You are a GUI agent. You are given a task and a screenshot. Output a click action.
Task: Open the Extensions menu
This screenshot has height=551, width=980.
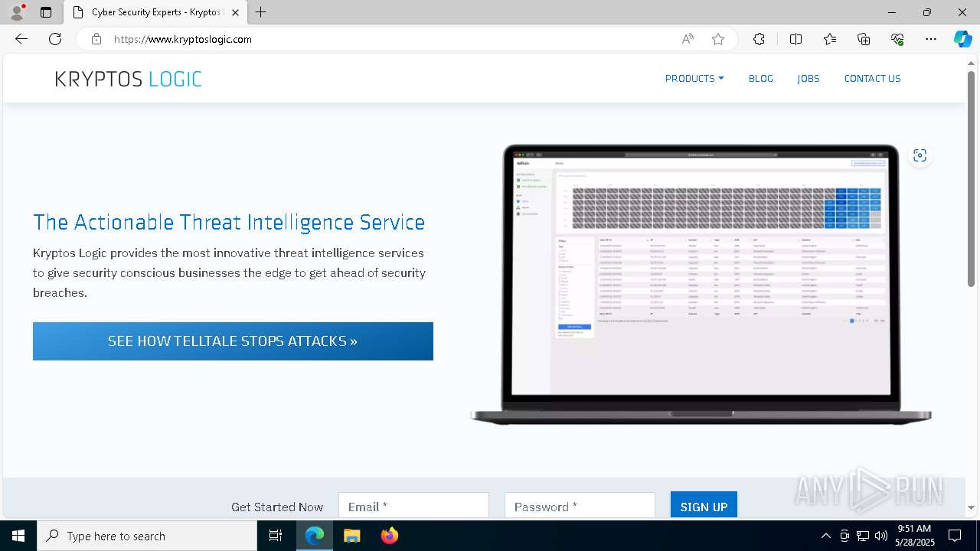[759, 39]
